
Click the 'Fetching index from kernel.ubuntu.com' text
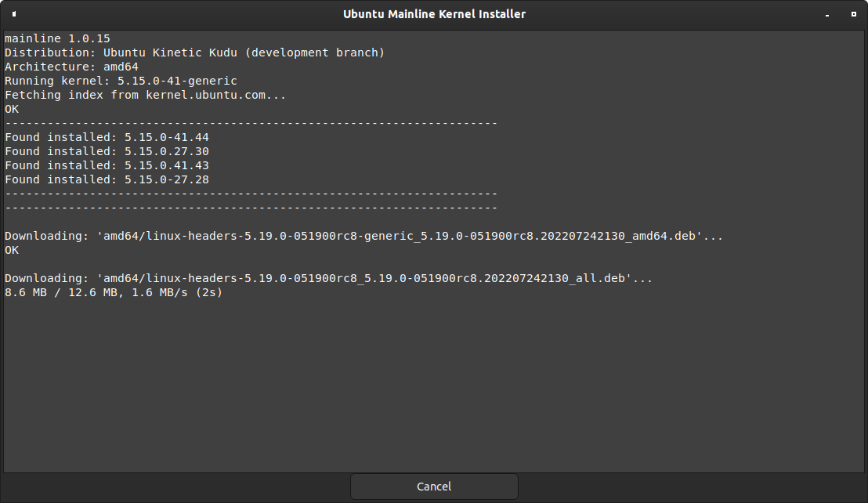coord(146,95)
